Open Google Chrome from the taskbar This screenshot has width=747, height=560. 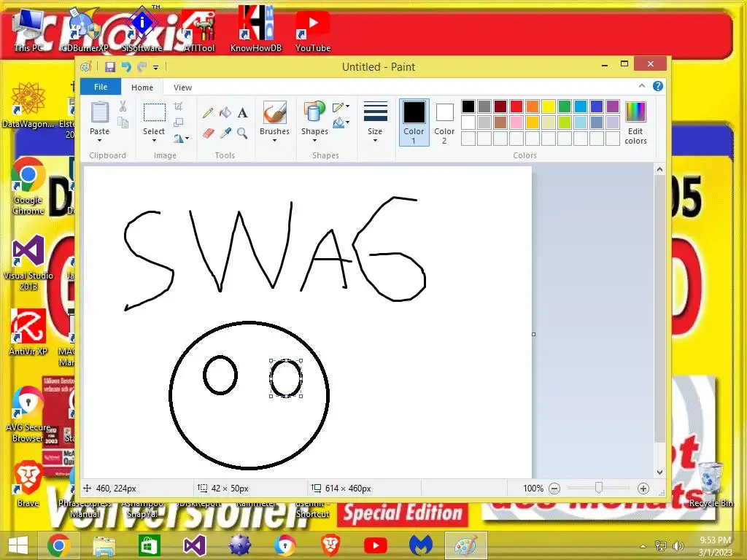pos(59,545)
